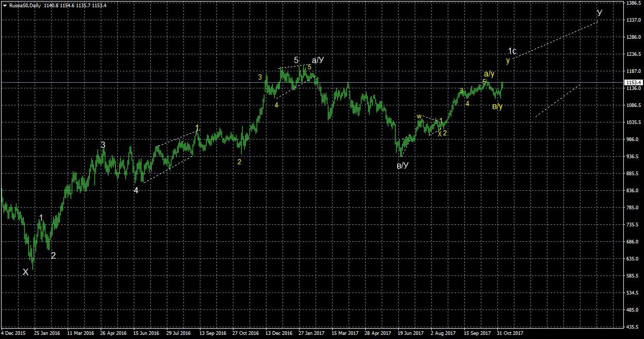The height and width of the screenshot is (339, 644).
Task: Click the 11 Mar 2016 date on the time axis
Action: [x=81, y=334]
